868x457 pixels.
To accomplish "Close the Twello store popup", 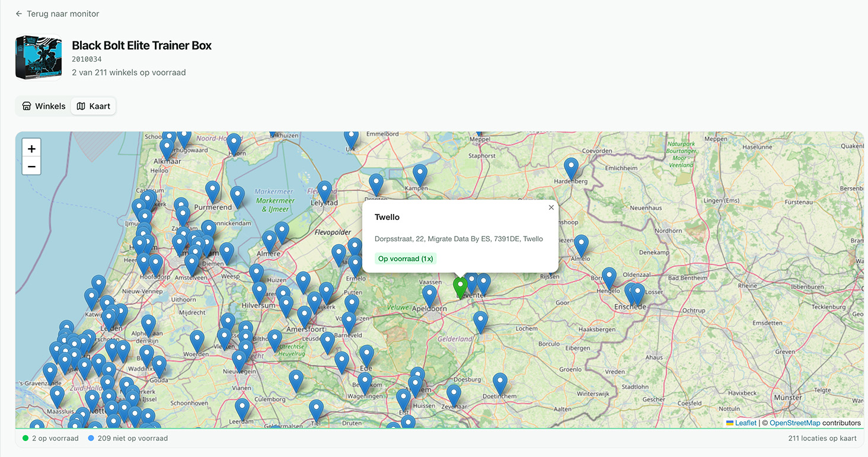I will tap(551, 207).
